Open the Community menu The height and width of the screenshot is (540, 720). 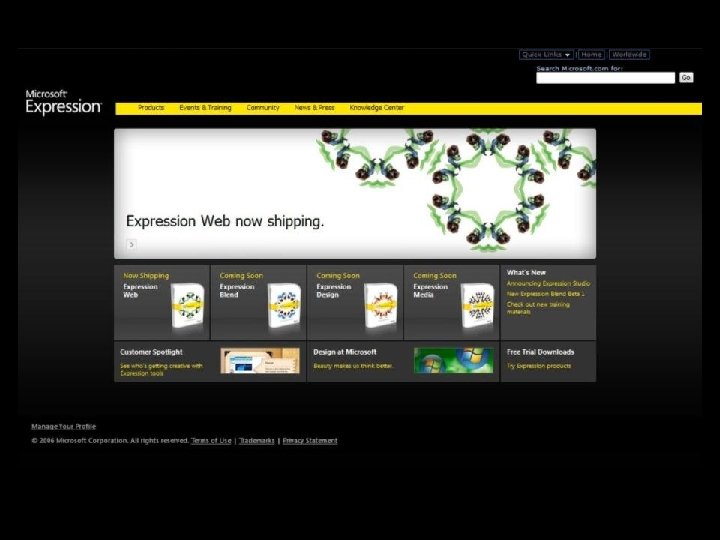263,107
